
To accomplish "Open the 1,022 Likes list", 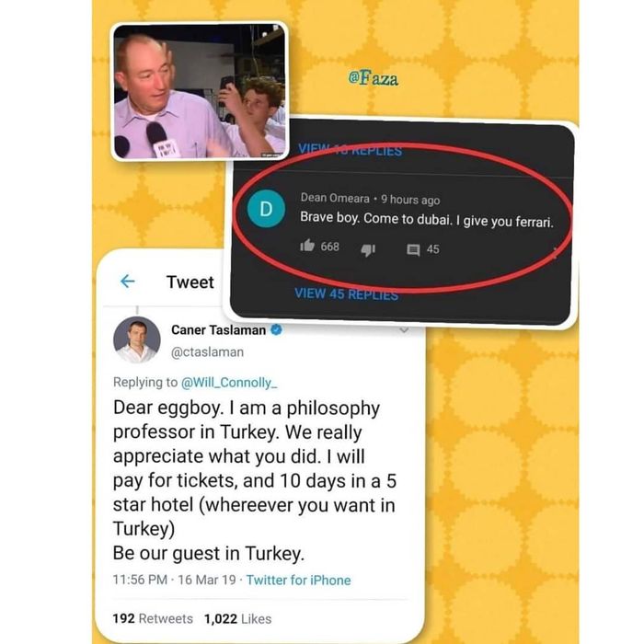I will 237,619.
